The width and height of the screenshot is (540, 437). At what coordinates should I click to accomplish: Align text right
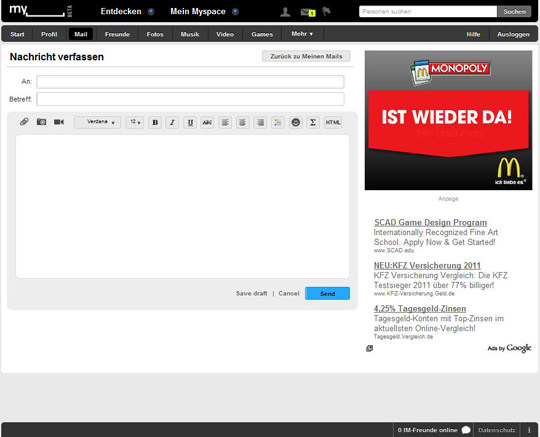(x=260, y=122)
